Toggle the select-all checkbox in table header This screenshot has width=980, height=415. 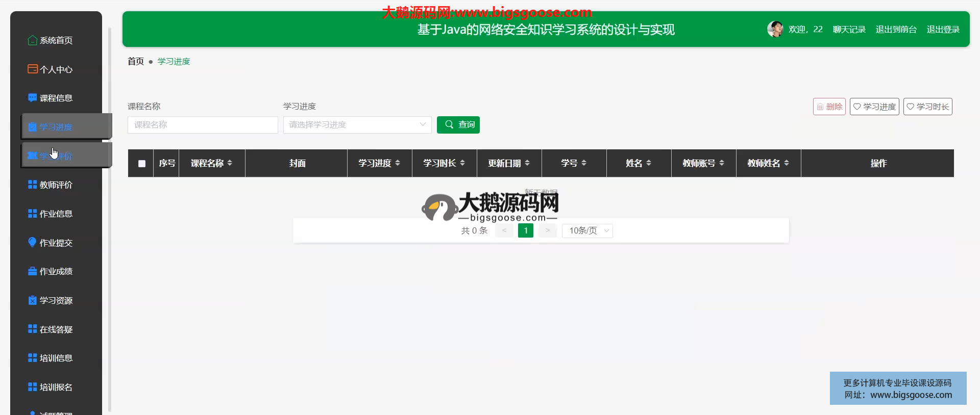point(142,164)
